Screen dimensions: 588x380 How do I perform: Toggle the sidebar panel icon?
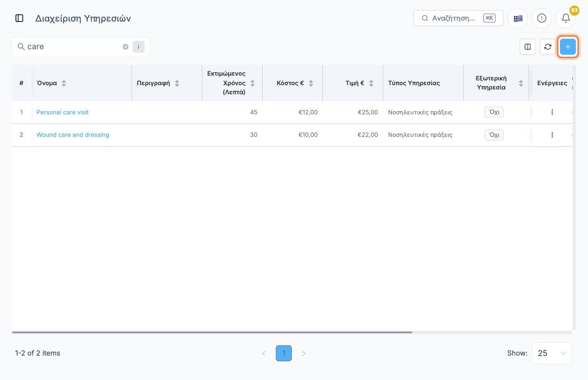pos(20,18)
